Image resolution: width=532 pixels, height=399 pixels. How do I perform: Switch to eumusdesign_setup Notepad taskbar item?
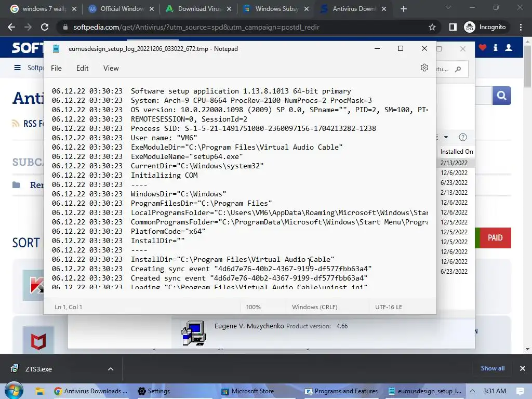pos(424,391)
